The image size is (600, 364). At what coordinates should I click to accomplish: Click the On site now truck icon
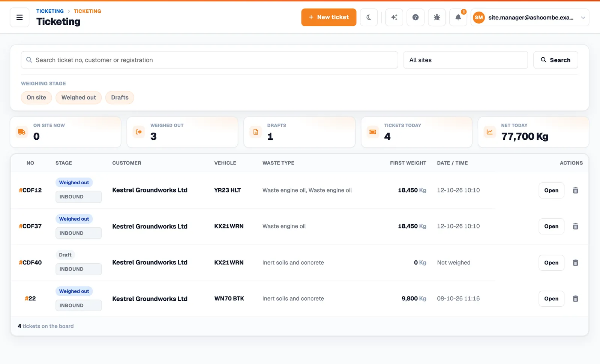pos(22,132)
